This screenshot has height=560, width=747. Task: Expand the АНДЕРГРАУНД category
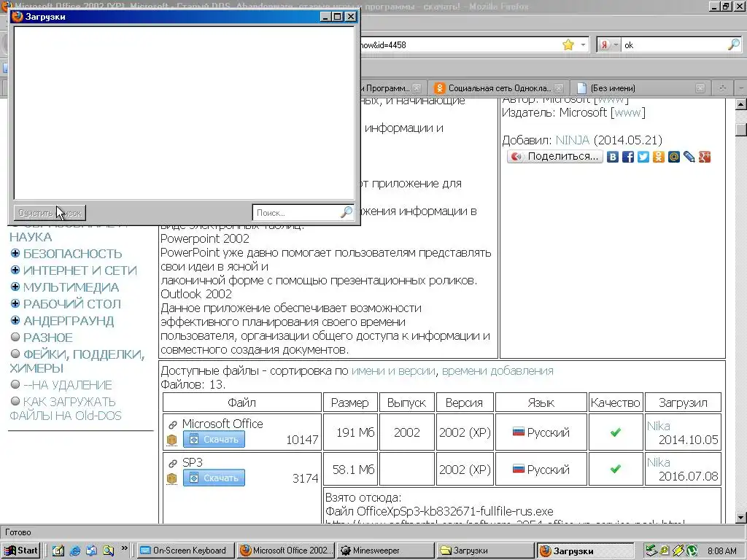coord(15,320)
